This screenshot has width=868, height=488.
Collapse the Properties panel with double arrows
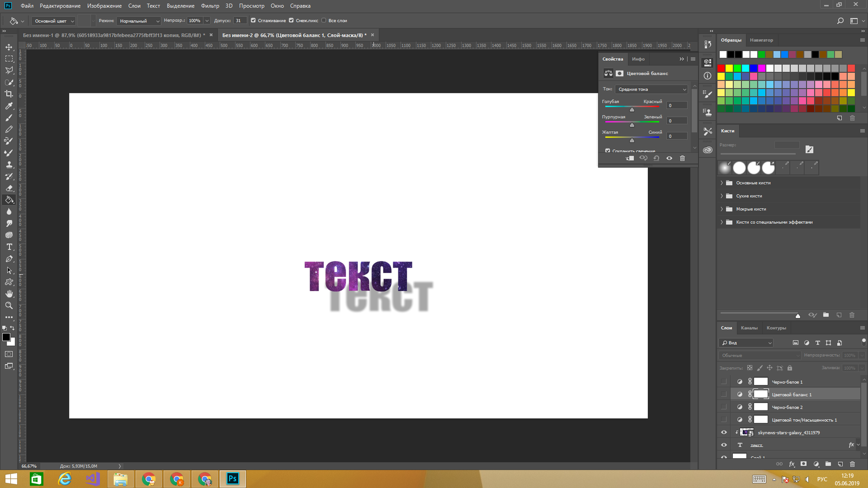(682, 59)
